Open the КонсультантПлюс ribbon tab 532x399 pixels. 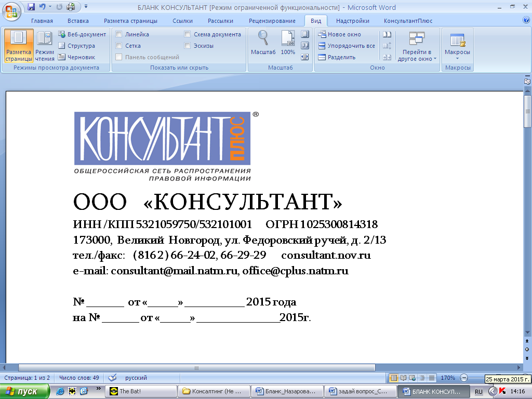pyautogui.click(x=408, y=21)
